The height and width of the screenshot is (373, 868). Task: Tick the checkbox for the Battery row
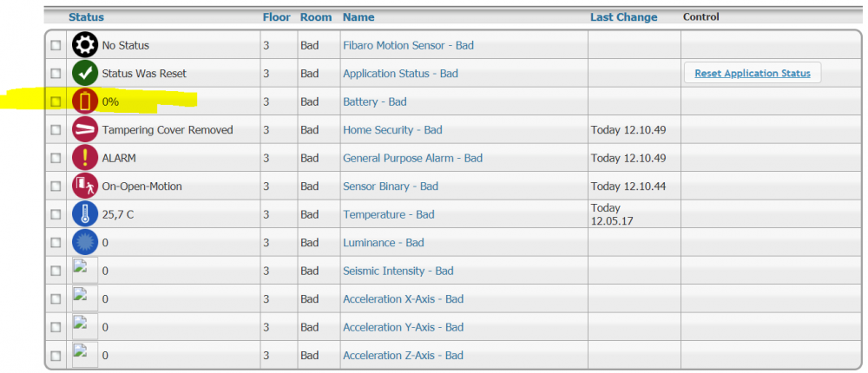[56, 101]
